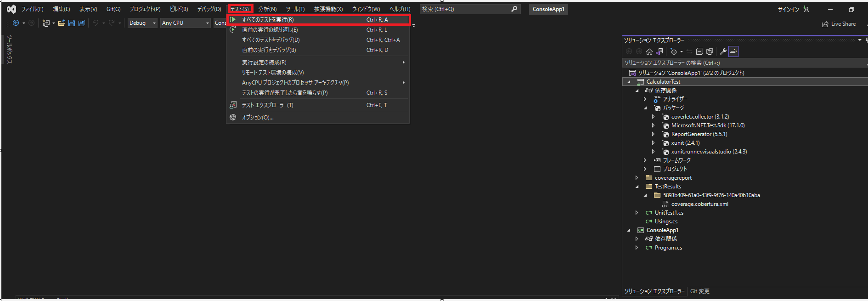Click the save file icon
The image size is (868, 301).
[x=72, y=23]
